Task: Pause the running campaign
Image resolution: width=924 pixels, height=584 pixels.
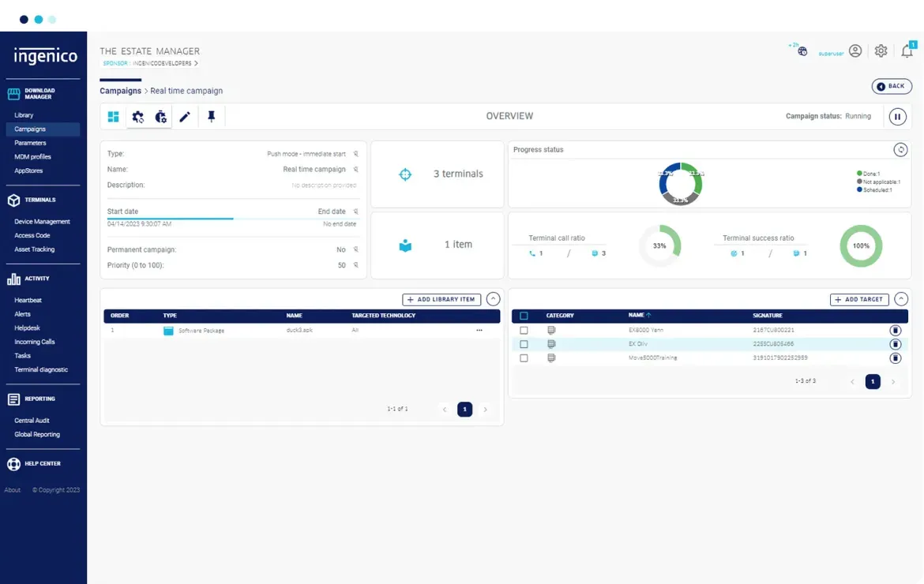Action: [897, 117]
